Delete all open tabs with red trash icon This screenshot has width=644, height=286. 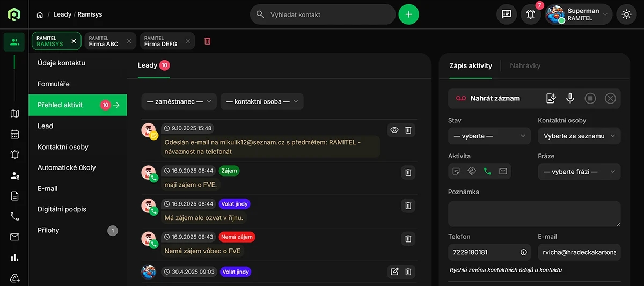click(208, 41)
